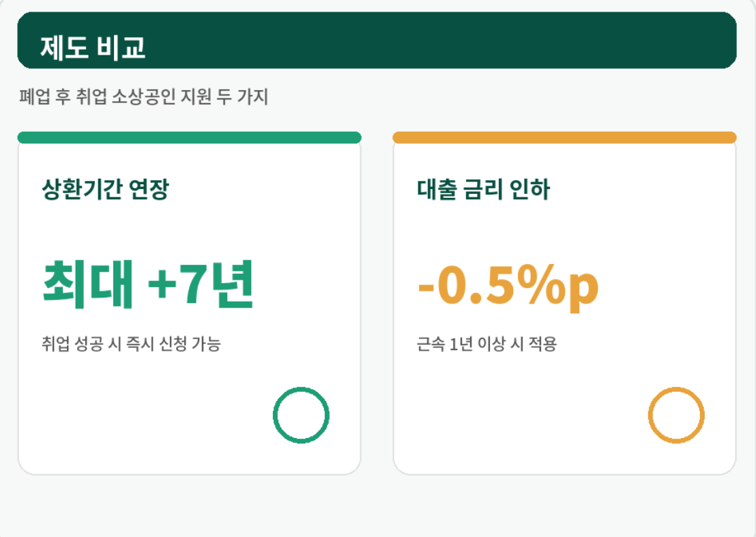Select the green circle in 상환기간 연장 card

click(301, 415)
